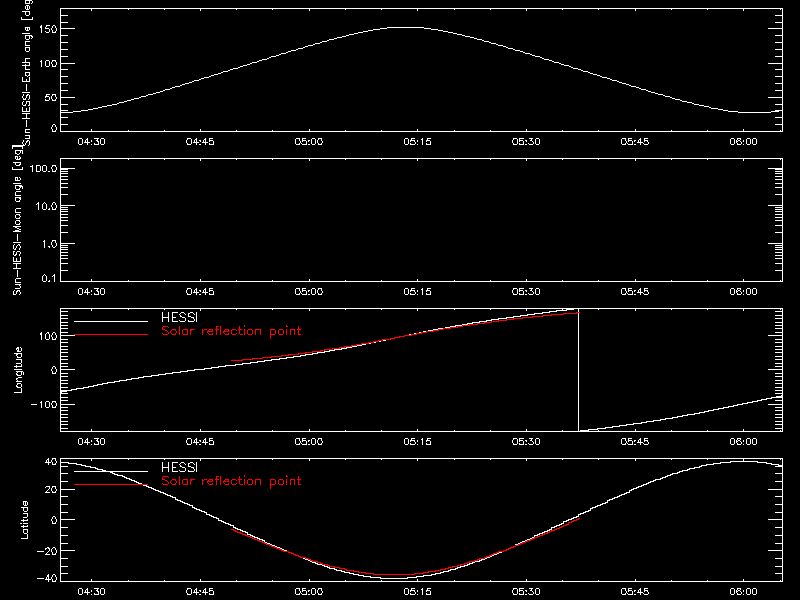This screenshot has width=800, height=600.
Task: Click the 10.0 tick label on Moon angle axis
Action: click(46, 206)
